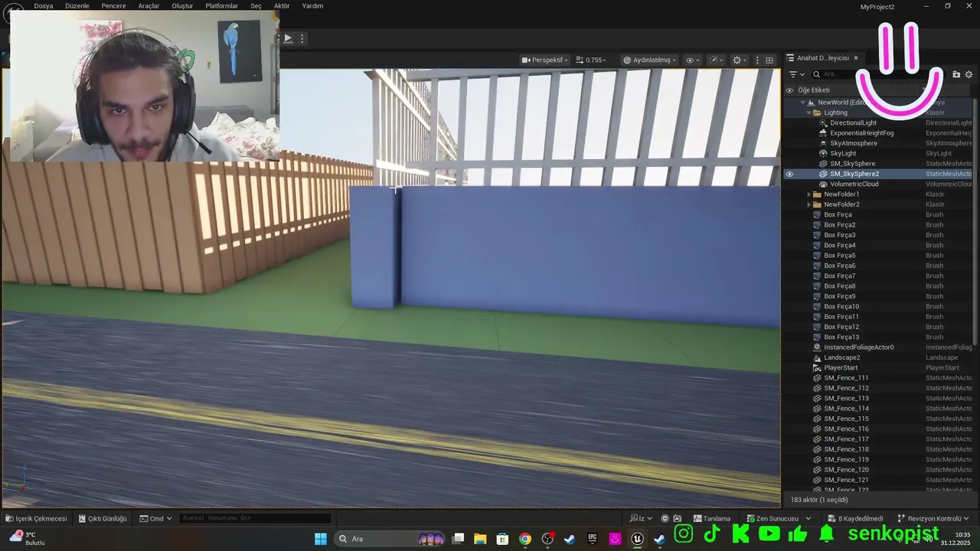Select Box Fırça7 in the outliner
Viewport: 980px width, 551px height.
click(839, 275)
